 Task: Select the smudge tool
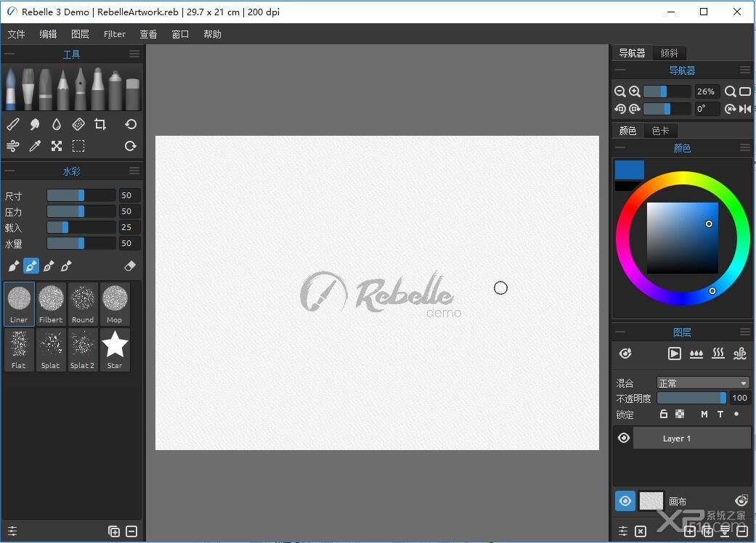click(35, 124)
